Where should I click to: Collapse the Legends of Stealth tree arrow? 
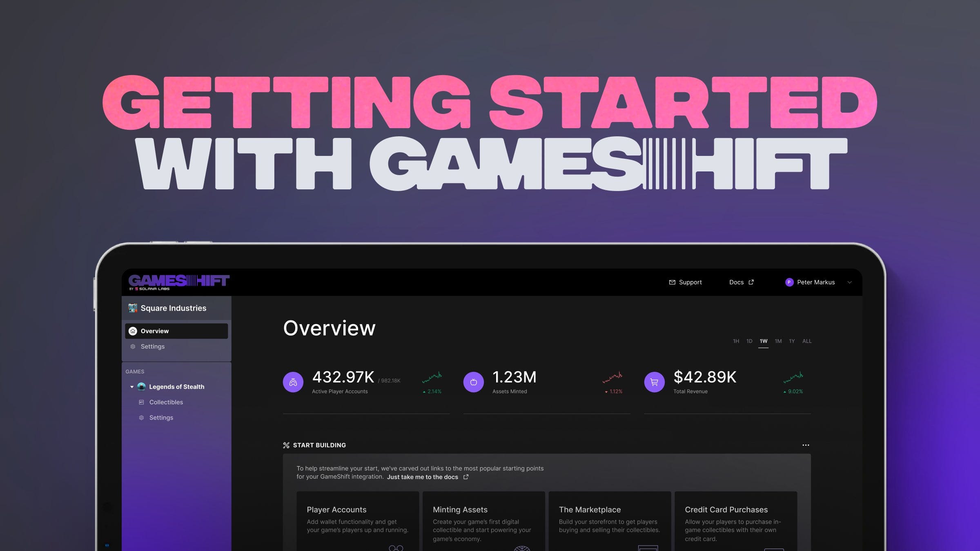[x=132, y=387]
